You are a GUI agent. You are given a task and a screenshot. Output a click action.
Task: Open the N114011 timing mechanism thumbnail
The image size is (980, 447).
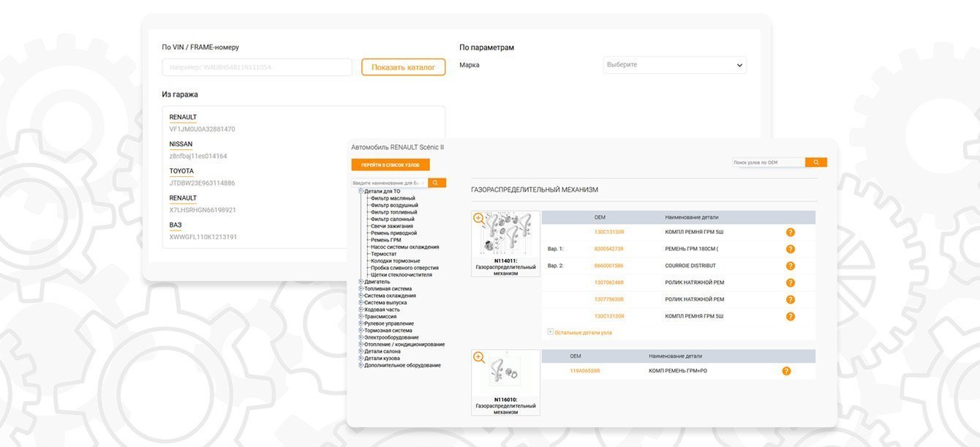coord(505,244)
